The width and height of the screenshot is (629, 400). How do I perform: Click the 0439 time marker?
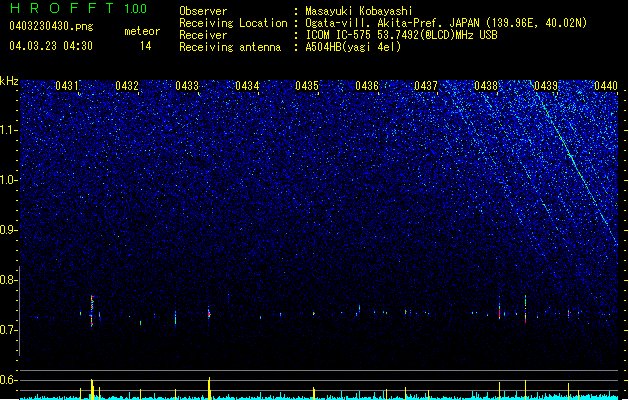click(x=546, y=85)
